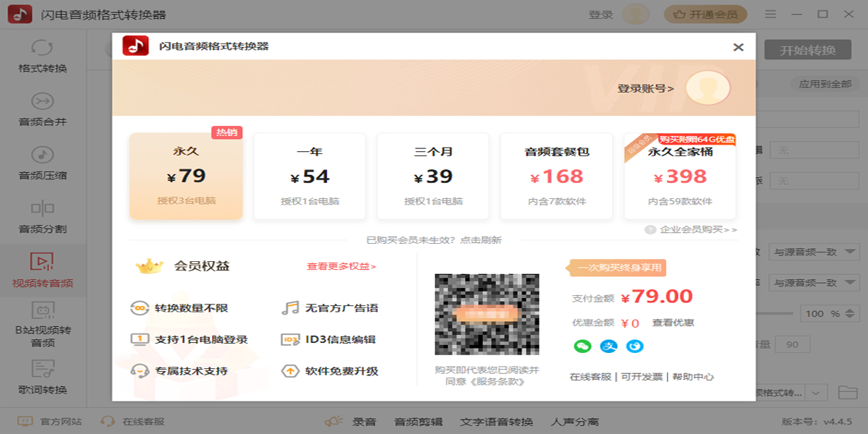Click the 版本号: v4.4.5 text
Screen dimensions: 868x434
click(x=817, y=422)
